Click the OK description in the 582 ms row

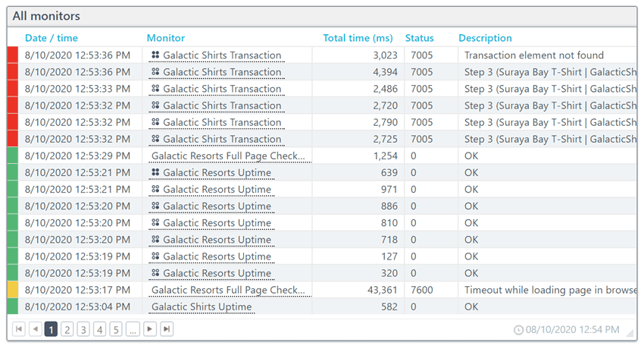(x=471, y=307)
